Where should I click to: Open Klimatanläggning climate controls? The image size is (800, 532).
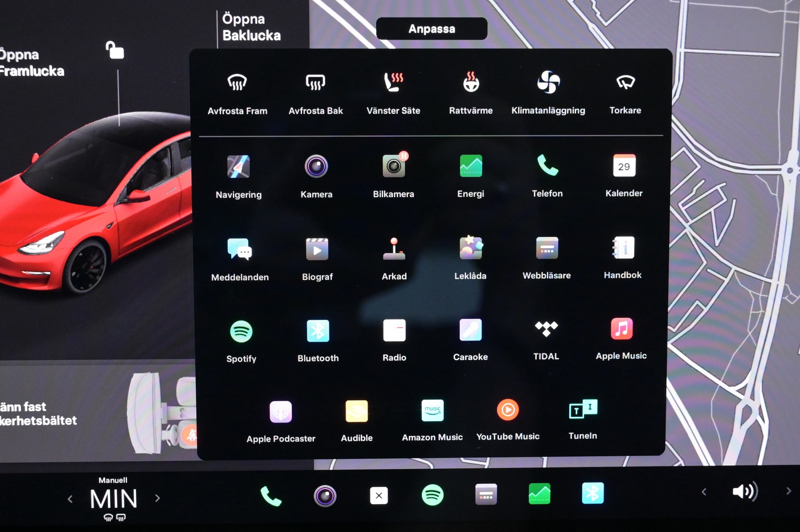(548, 93)
